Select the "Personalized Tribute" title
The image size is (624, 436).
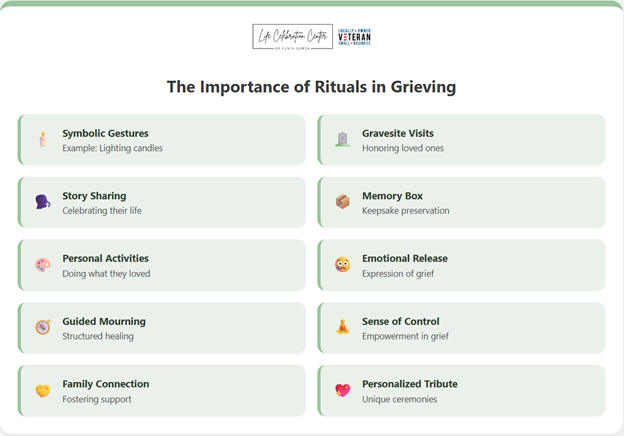pyautogui.click(x=410, y=384)
